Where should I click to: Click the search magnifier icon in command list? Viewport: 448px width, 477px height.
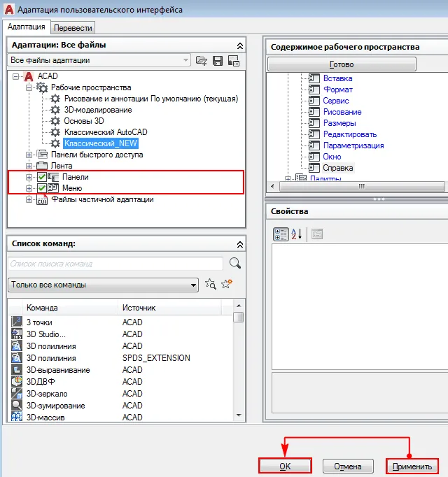(234, 263)
